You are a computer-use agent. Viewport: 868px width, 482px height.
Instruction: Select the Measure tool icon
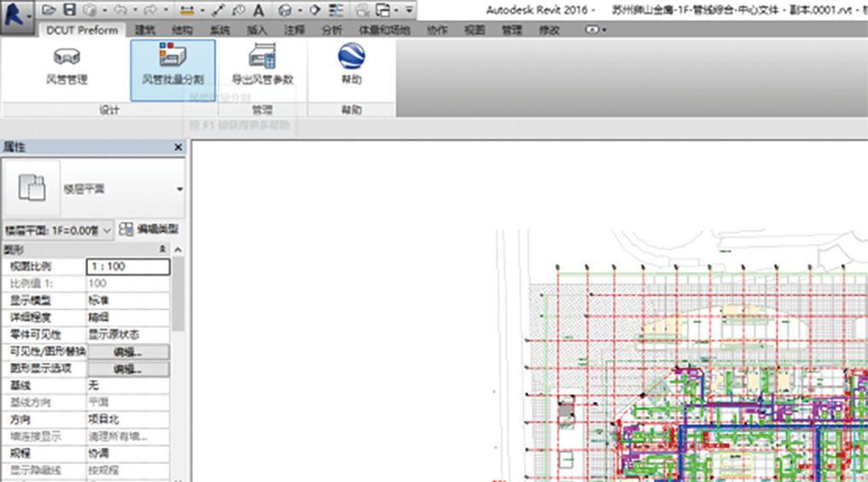tap(187, 10)
